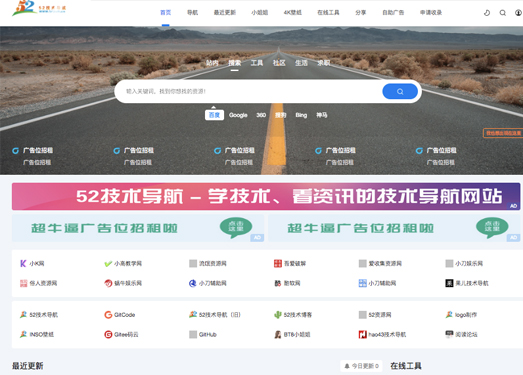The image size is (523, 375).
Task: Click the logo制作 site icon
Action: [449, 315]
